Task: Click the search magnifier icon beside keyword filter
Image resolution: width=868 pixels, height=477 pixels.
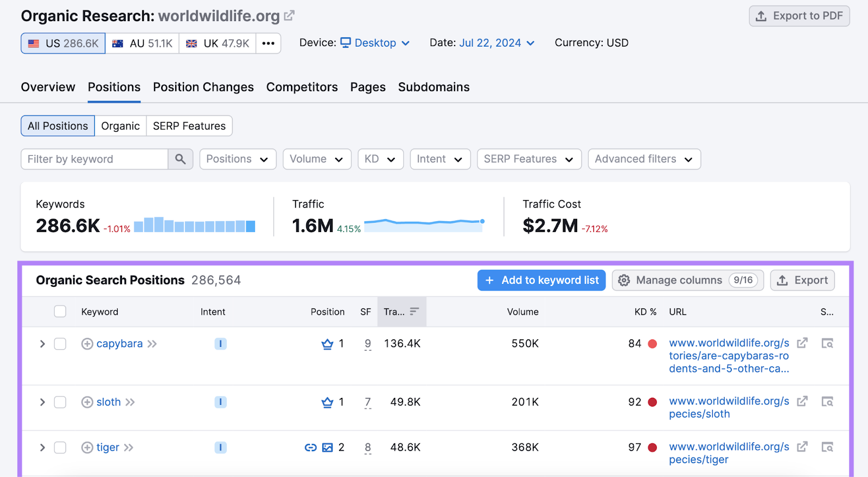Action: pos(180,159)
